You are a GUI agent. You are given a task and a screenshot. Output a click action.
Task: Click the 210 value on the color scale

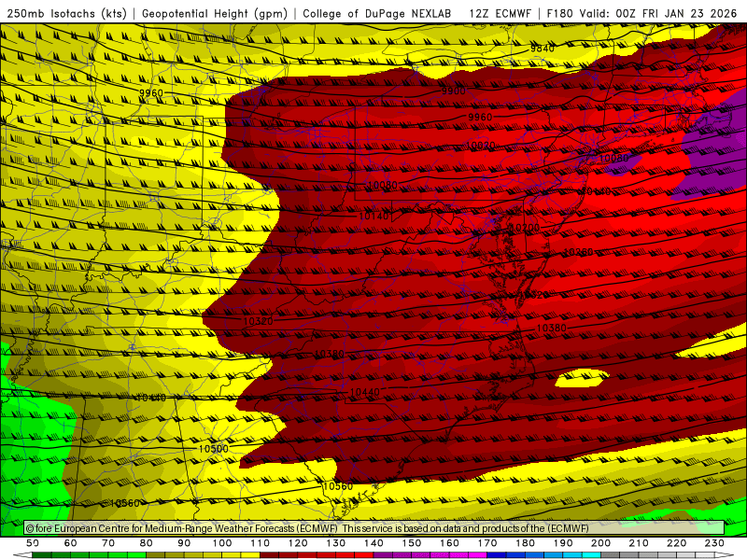(639, 543)
